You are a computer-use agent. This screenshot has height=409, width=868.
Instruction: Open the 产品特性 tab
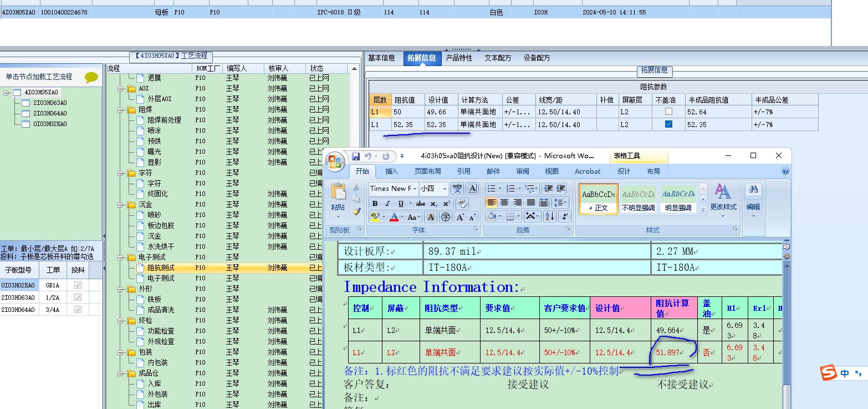point(459,58)
